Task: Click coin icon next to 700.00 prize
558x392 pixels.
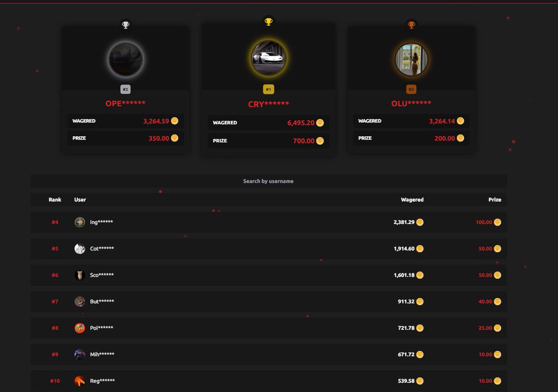Action: point(320,141)
